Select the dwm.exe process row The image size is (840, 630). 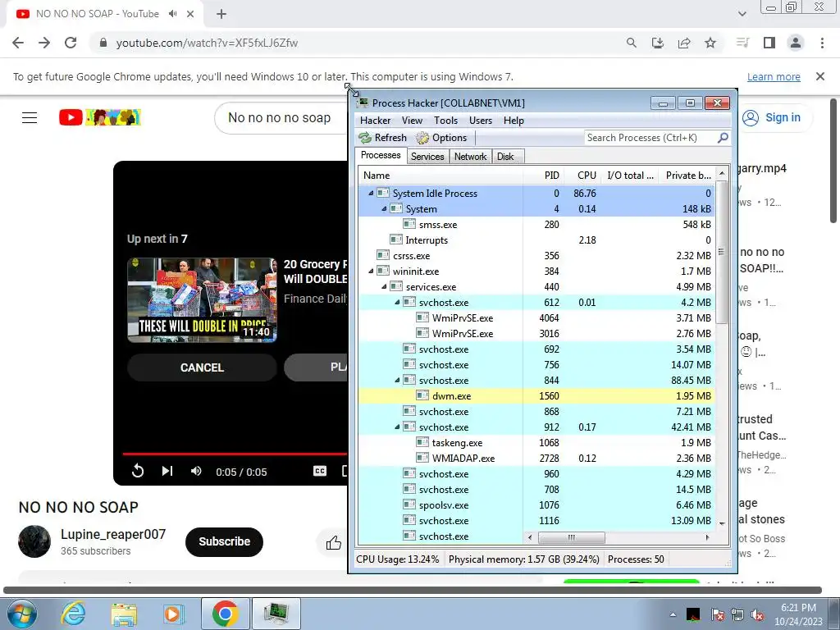click(x=536, y=396)
